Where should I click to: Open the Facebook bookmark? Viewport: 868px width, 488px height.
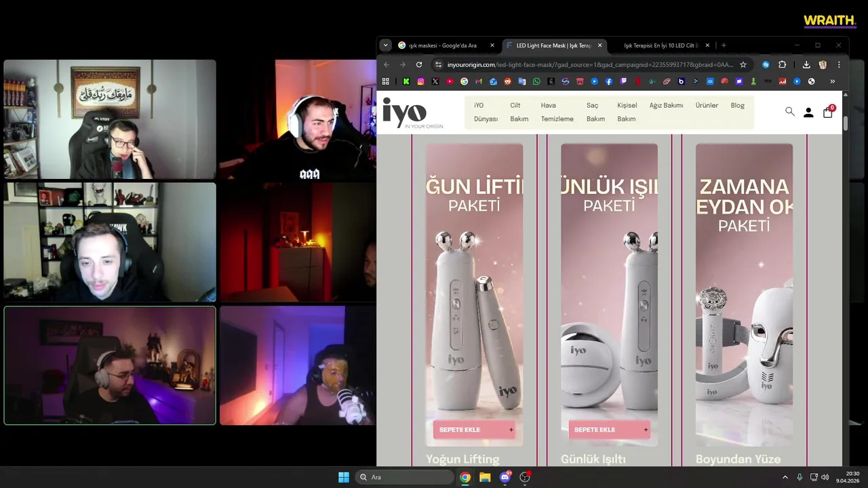pos(609,81)
